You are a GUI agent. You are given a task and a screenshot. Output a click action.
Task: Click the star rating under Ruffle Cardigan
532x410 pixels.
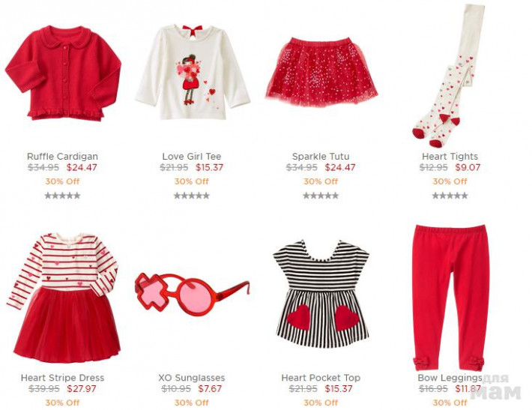[62, 196]
